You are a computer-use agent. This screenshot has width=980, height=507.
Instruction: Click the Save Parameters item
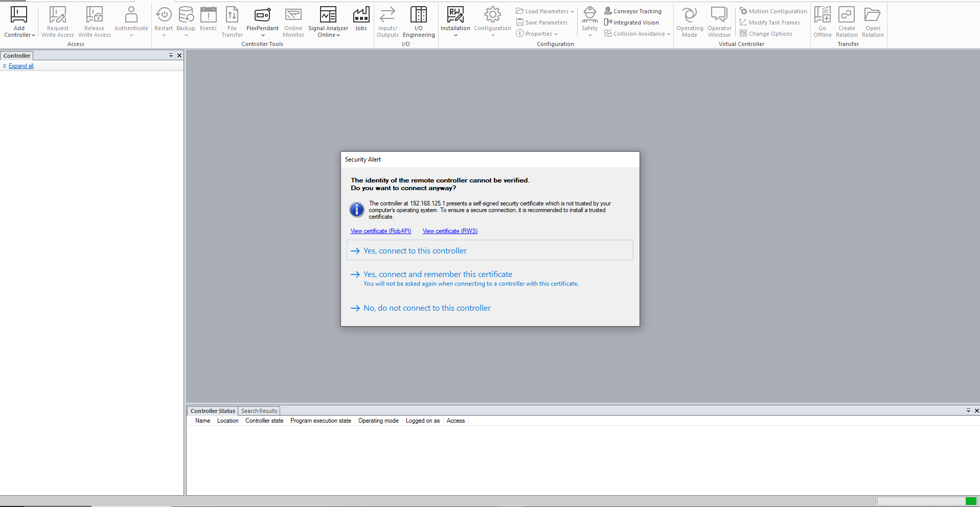click(x=542, y=22)
